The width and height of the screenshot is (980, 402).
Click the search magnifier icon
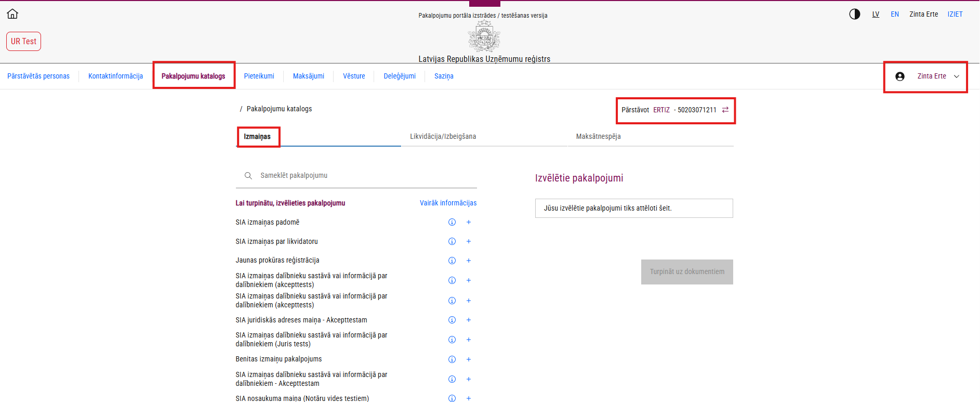(x=248, y=176)
